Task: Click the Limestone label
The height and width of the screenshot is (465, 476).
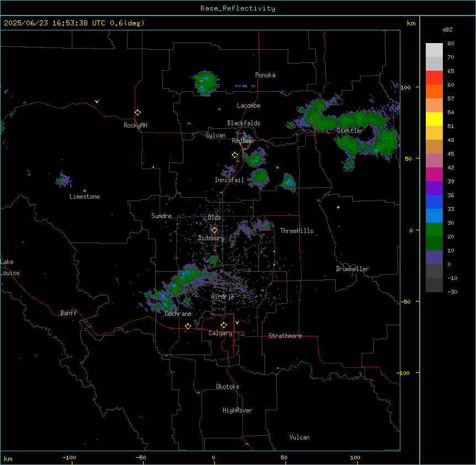Action: coord(84,197)
